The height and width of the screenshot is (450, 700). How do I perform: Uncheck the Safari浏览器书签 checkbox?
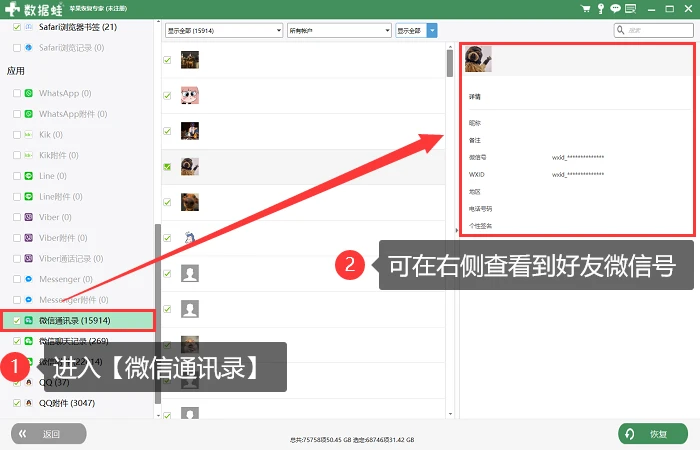click(x=17, y=27)
